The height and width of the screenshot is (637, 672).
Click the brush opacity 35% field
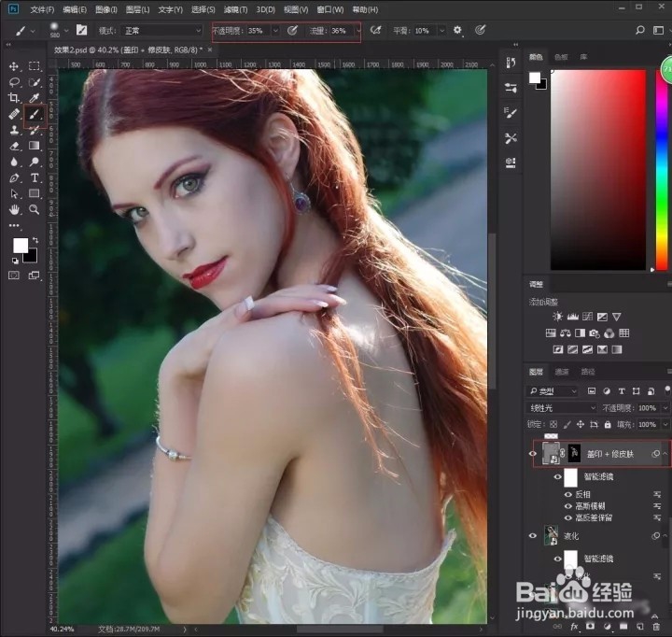pos(259,31)
